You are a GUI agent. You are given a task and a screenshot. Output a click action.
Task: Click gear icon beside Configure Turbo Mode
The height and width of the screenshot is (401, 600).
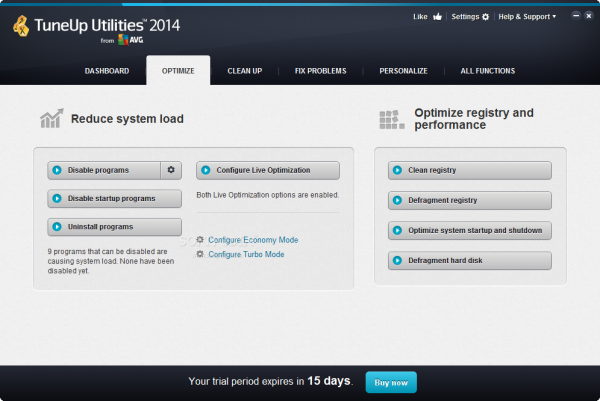point(200,254)
